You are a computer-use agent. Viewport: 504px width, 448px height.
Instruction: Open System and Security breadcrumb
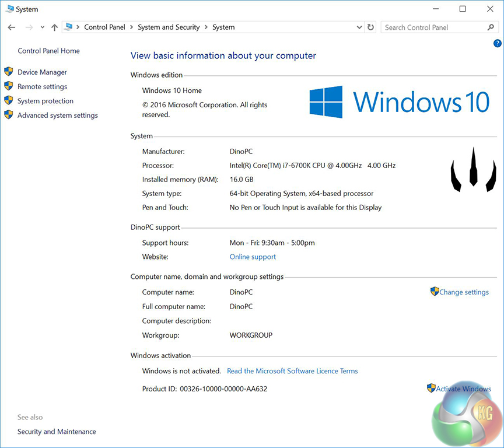pyautogui.click(x=169, y=27)
